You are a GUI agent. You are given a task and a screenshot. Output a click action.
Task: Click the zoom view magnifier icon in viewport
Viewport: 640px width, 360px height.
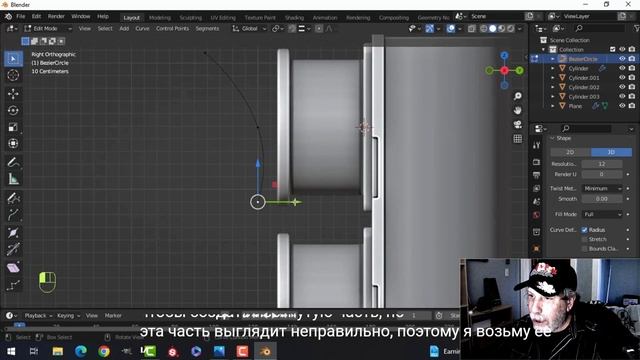pos(518,96)
